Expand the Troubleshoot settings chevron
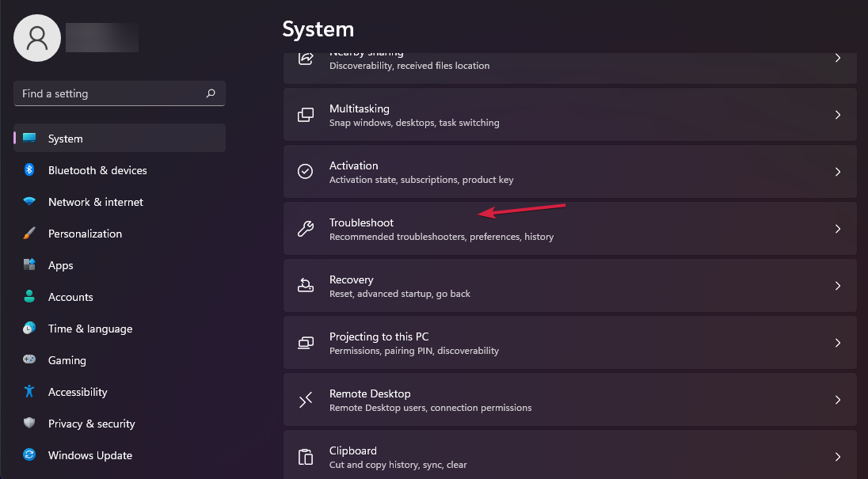 click(837, 228)
